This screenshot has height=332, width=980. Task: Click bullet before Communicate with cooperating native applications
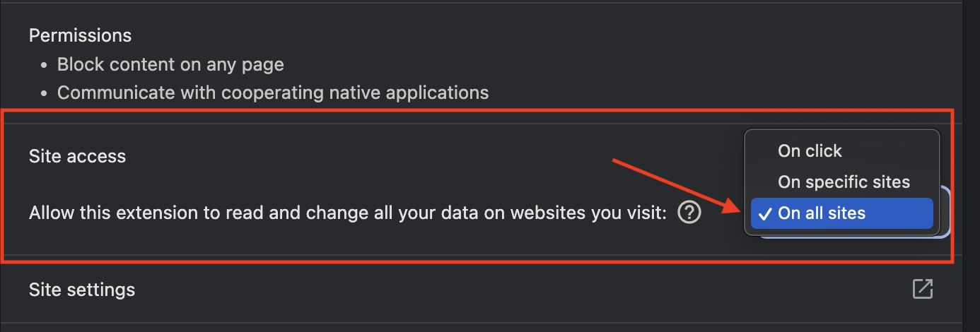pos(45,93)
